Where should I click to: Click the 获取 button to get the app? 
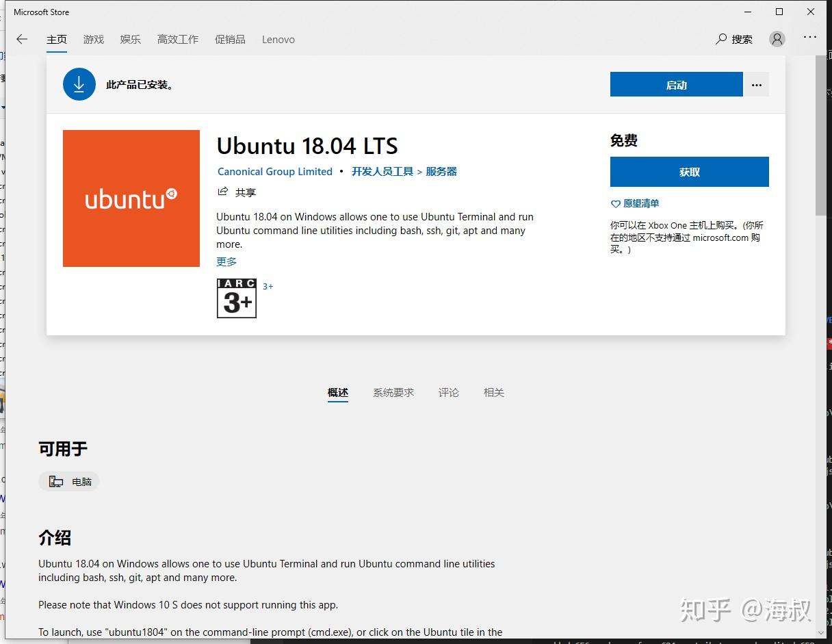click(689, 172)
